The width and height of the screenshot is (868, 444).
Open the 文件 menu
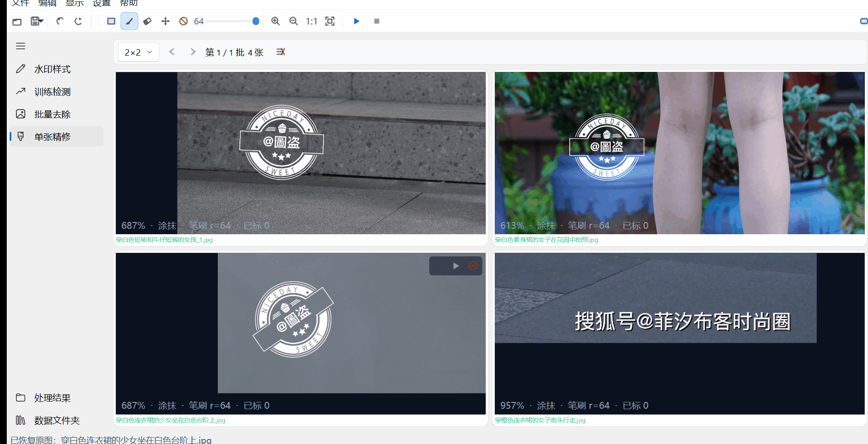coord(20,3)
